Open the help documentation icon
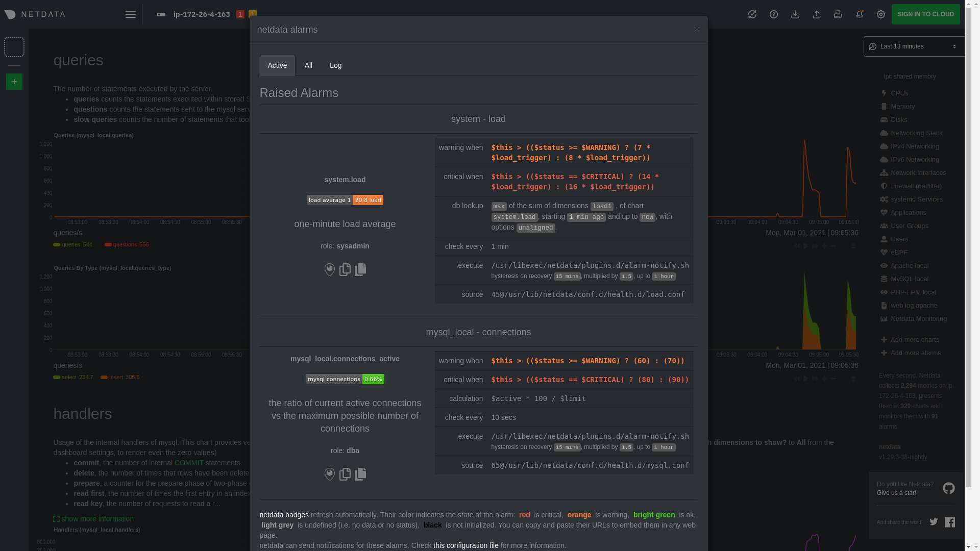This screenshot has width=980, height=551. [773, 14]
